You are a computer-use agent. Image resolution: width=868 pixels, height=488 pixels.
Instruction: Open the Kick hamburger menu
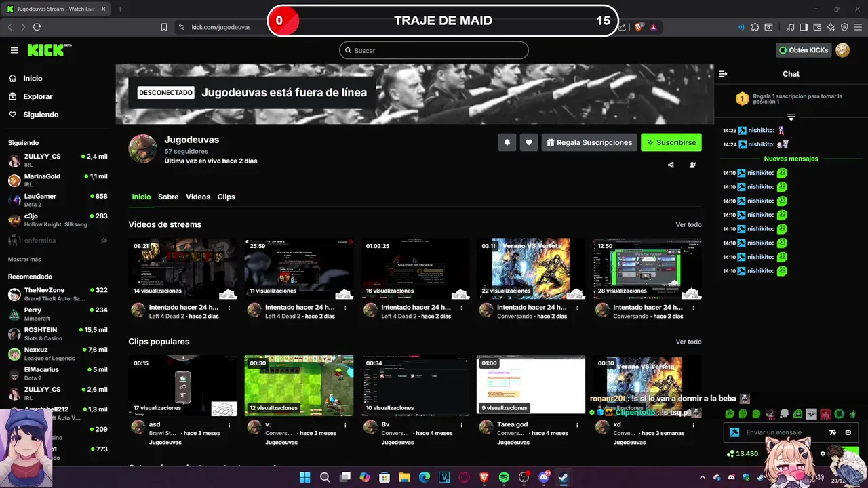pos(14,50)
